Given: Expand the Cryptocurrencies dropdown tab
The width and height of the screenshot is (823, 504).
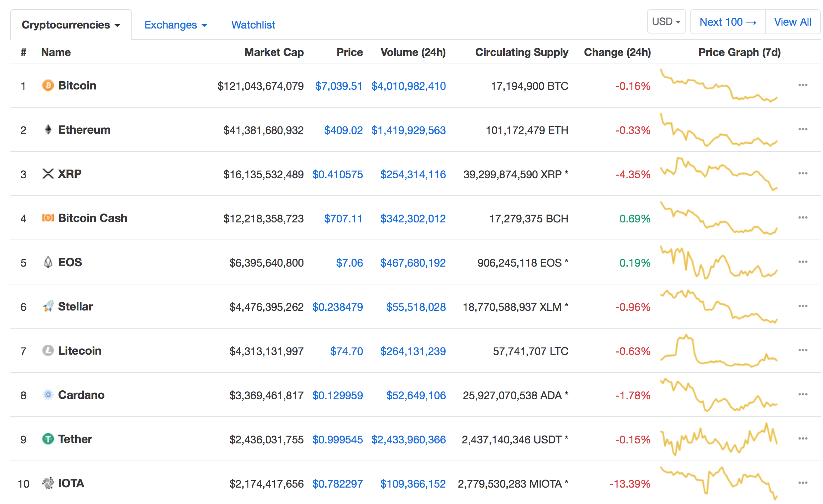Looking at the screenshot, I should click(x=71, y=25).
